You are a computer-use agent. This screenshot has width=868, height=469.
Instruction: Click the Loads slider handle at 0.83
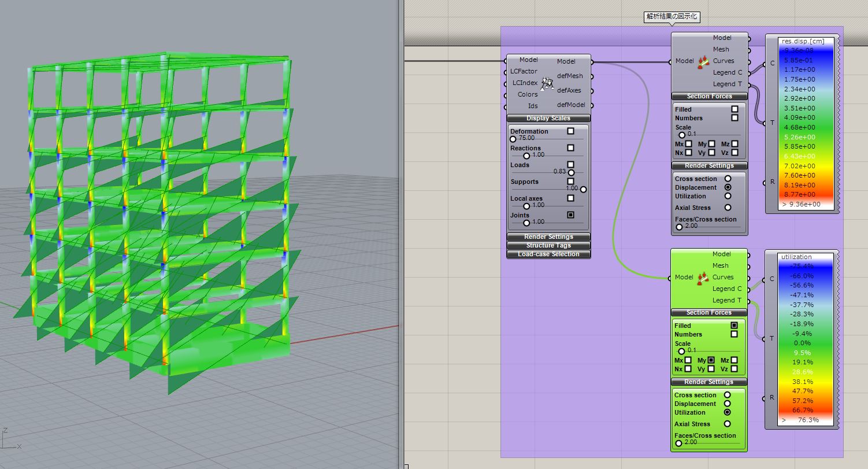coord(572,172)
